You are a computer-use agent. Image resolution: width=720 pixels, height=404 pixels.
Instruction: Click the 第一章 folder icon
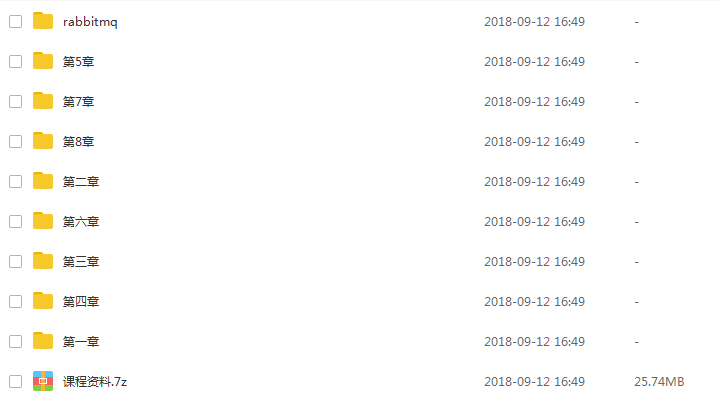pyautogui.click(x=43, y=341)
